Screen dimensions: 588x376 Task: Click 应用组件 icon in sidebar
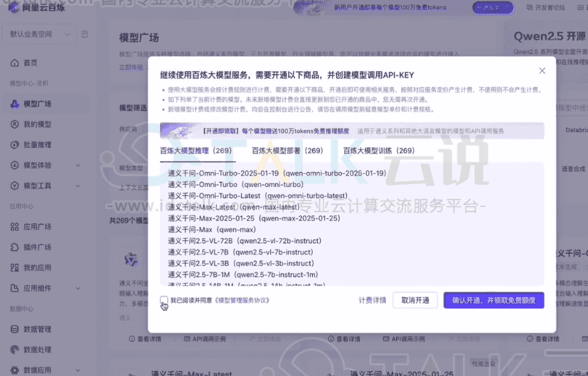(14, 288)
